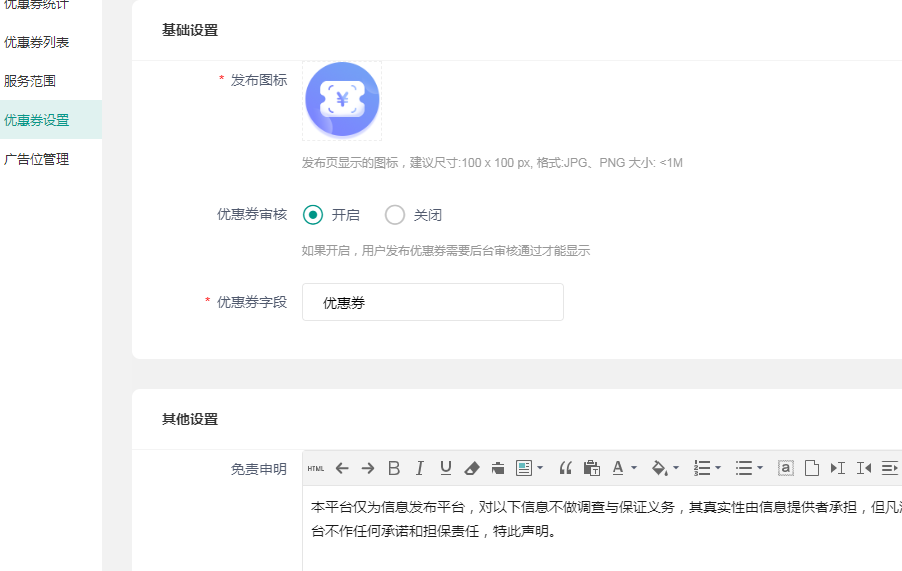Select 关闭 radio for 优惠券审核

pyautogui.click(x=395, y=215)
